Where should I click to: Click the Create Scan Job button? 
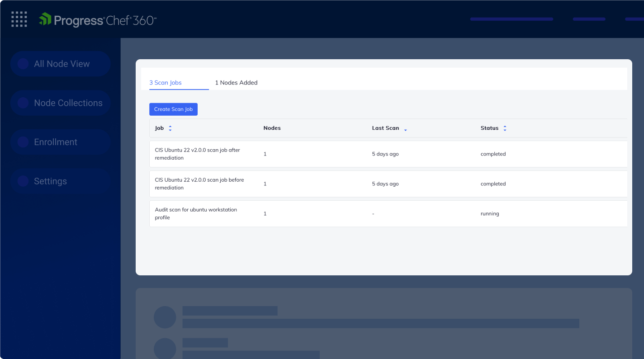pyautogui.click(x=173, y=109)
